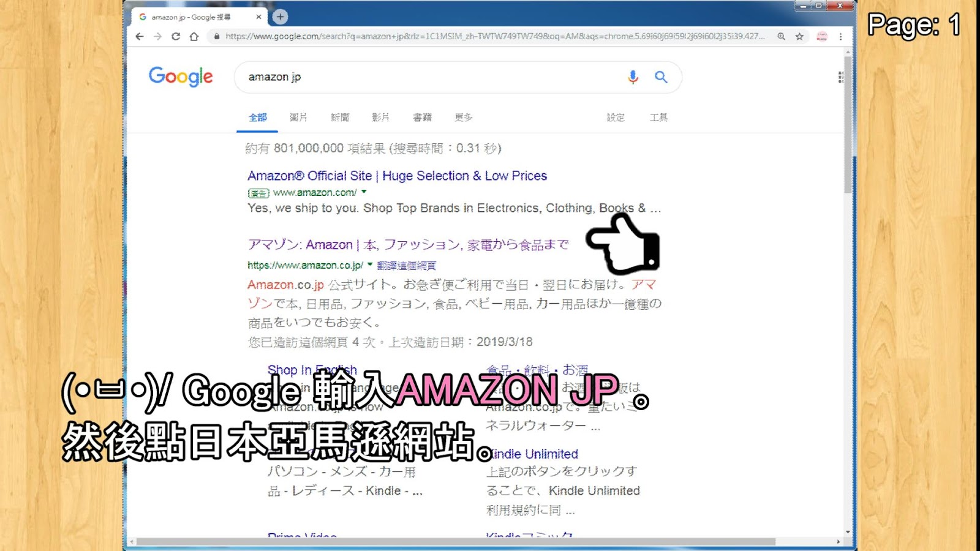Switch to the 新聞 news tab
This screenshot has height=551, width=980.
(x=340, y=118)
